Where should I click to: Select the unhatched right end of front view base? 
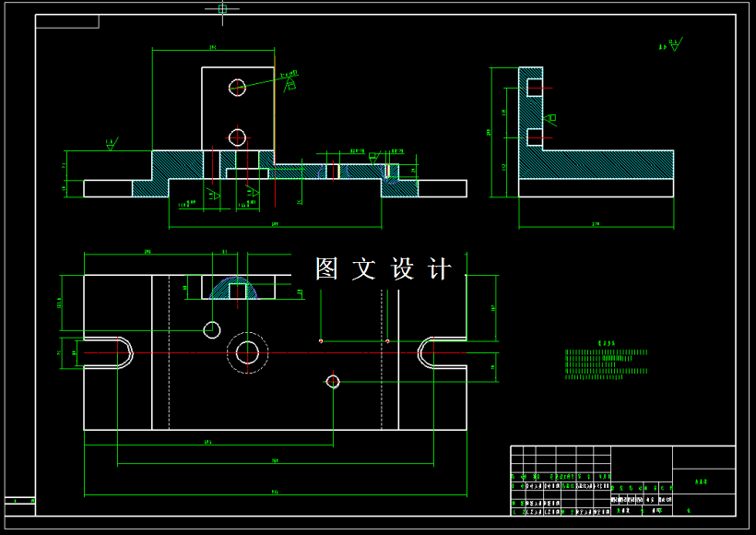[x=443, y=188]
